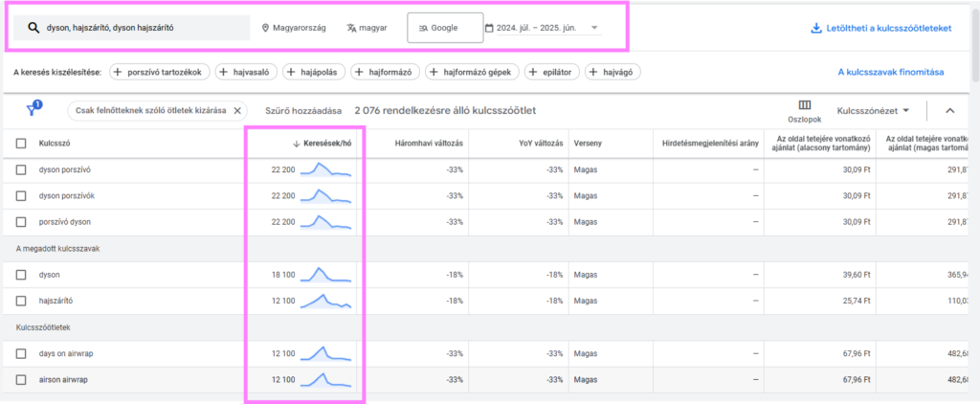Click the '39,60 Ft' bid value

click(856, 275)
